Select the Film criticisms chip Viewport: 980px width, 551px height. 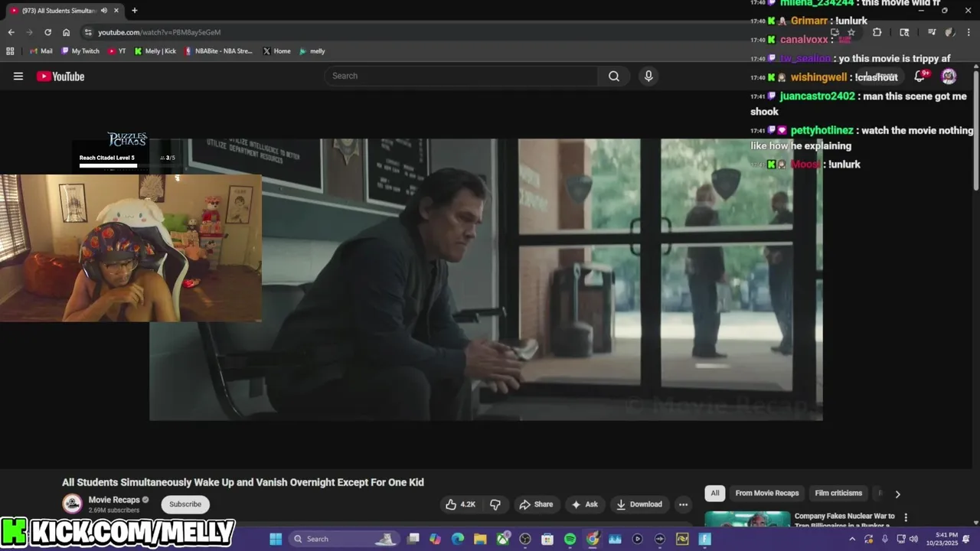(x=838, y=494)
